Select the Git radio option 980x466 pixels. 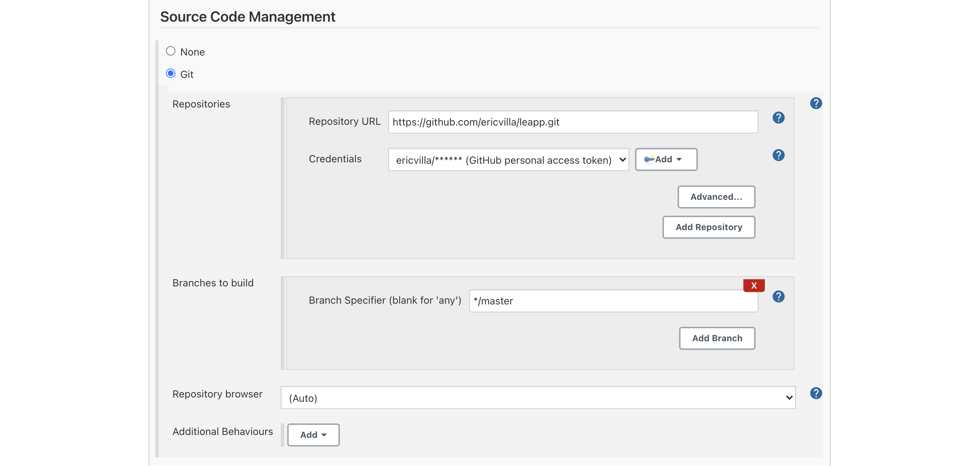point(170,74)
